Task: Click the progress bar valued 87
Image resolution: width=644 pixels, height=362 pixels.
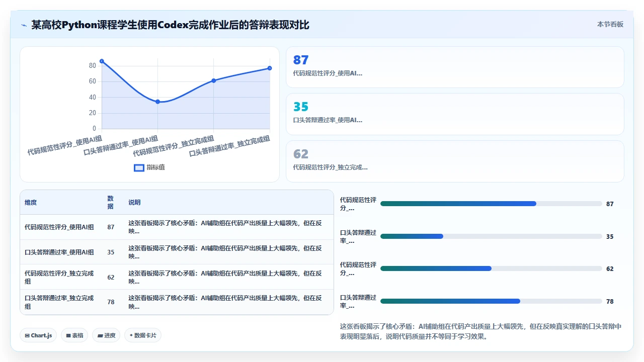Action: click(491, 204)
